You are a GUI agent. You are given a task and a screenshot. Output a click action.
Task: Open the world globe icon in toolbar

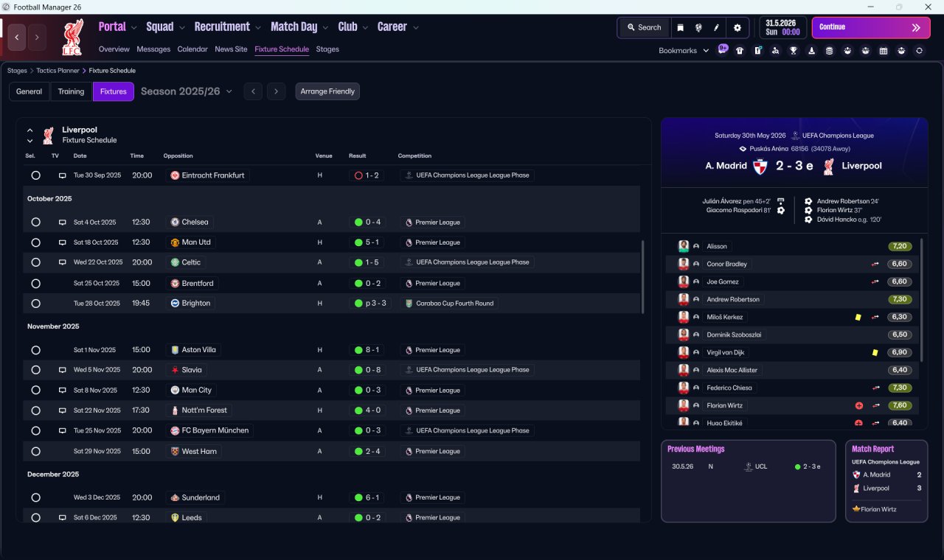pyautogui.click(x=698, y=27)
